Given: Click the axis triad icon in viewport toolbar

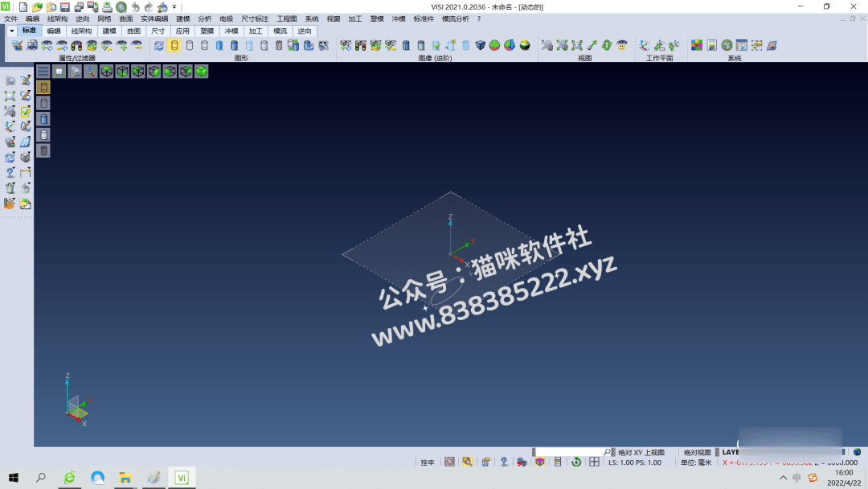Looking at the screenshot, I should [x=91, y=72].
